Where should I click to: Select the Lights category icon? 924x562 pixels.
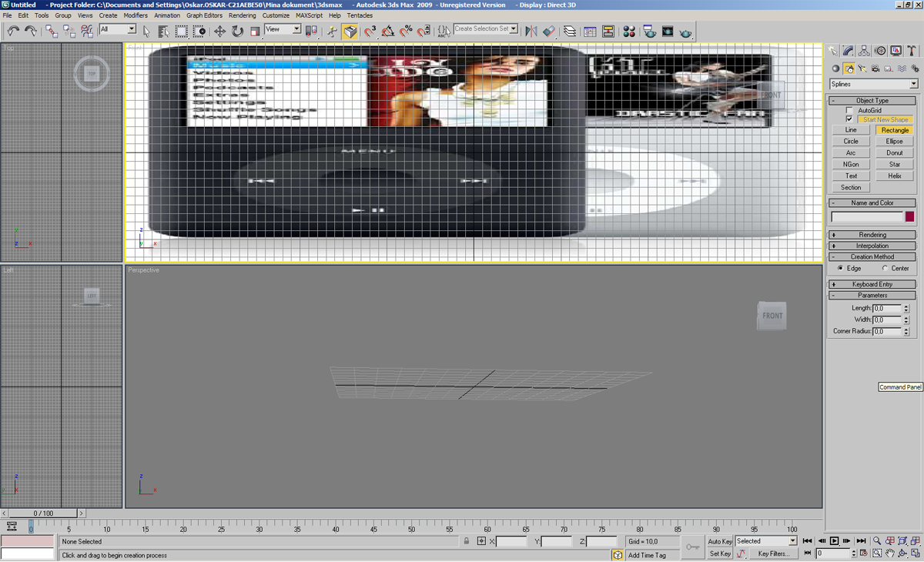(x=862, y=69)
